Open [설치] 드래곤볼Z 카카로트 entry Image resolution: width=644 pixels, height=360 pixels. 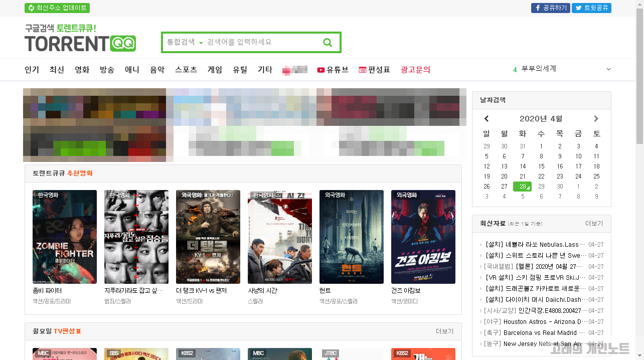pos(535,289)
